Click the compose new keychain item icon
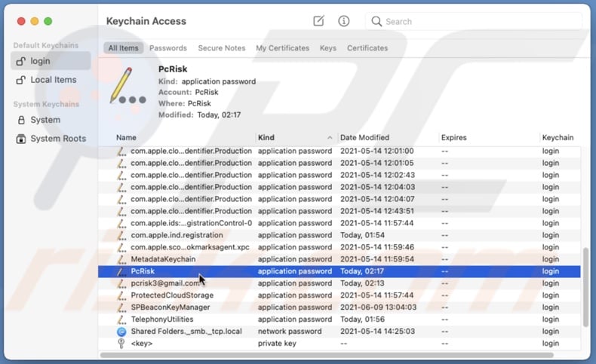 pos(318,21)
